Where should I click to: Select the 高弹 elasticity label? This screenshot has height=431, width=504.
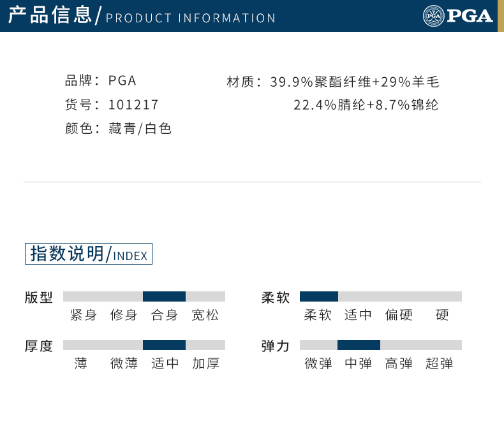[x=399, y=363]
